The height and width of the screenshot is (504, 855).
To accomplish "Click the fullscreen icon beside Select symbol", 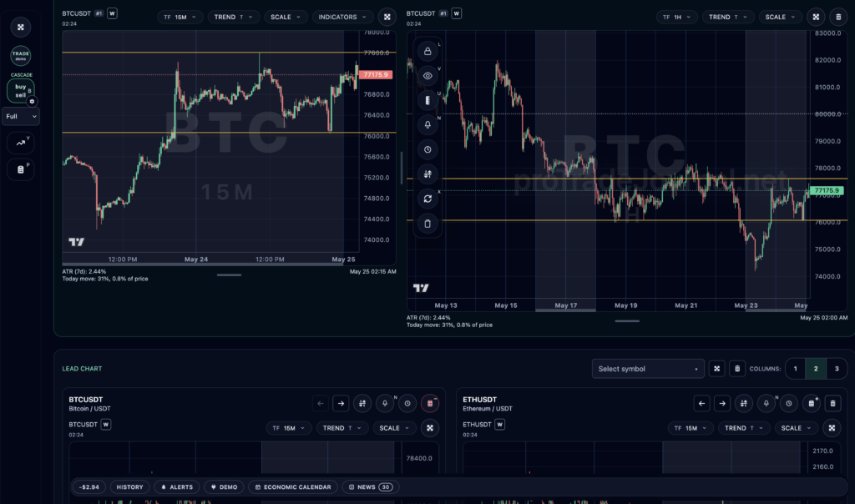I will [x=716, y=369].
